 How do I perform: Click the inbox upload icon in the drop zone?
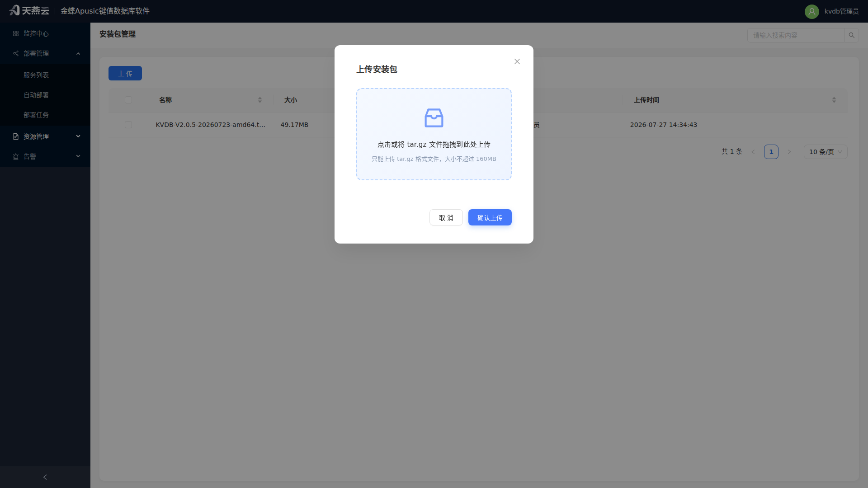[x=434, y=118]
